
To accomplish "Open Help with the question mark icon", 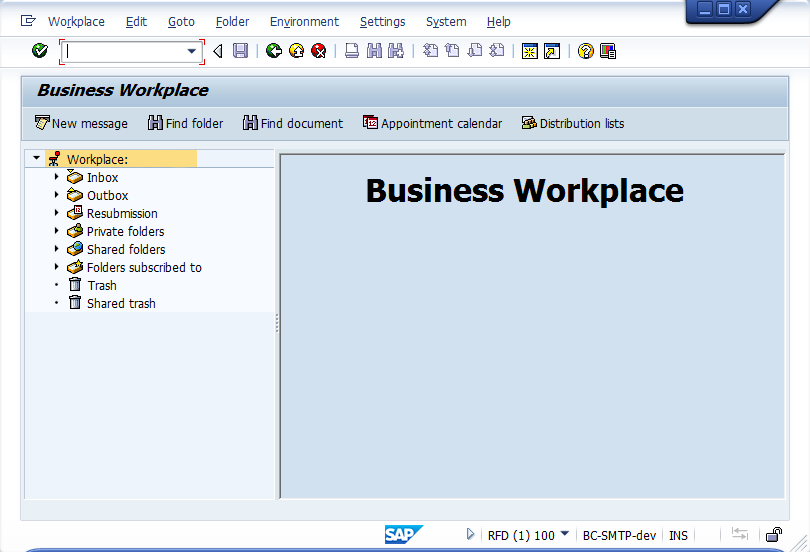I will coord(586,51).
